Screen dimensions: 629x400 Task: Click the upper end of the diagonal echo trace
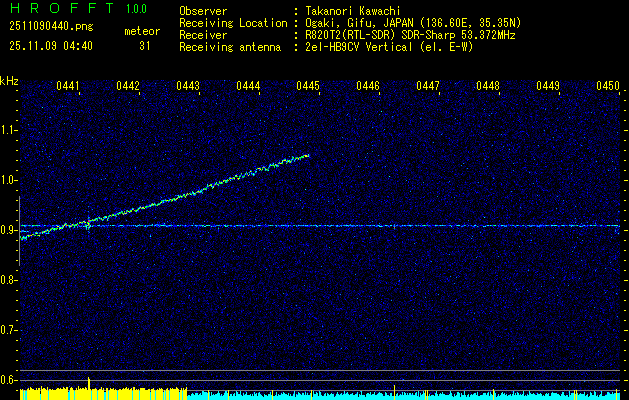point(306,156)
